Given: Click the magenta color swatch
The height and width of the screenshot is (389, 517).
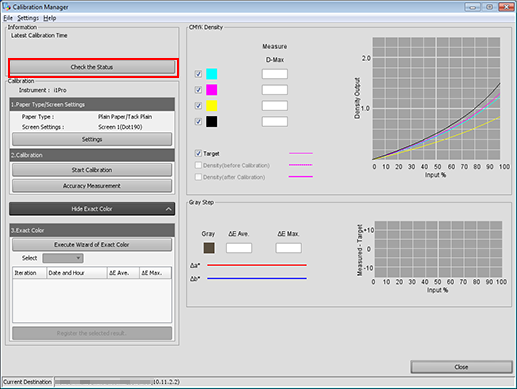Looking at the screenshot, I should [211, 90].
